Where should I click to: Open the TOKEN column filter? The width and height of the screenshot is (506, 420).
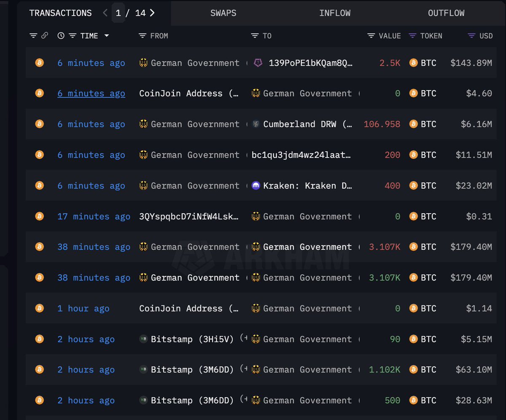click(412, 36)
